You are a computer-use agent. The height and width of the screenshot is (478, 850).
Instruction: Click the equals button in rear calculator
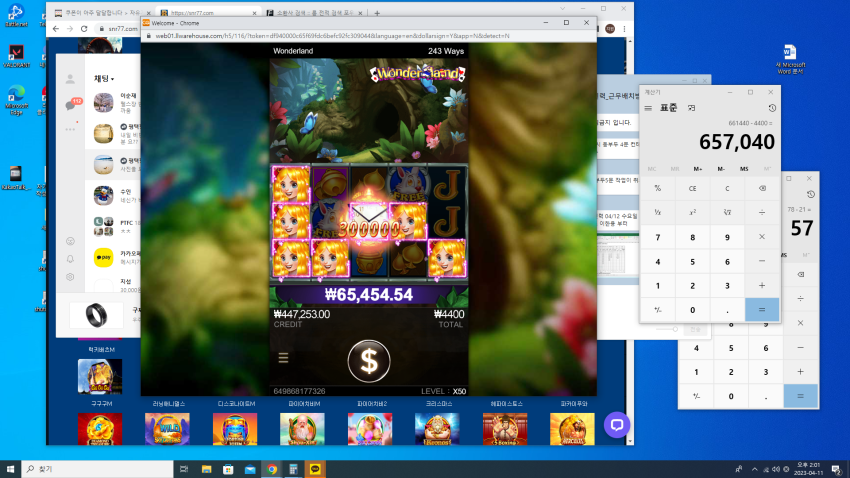point(800,396)
